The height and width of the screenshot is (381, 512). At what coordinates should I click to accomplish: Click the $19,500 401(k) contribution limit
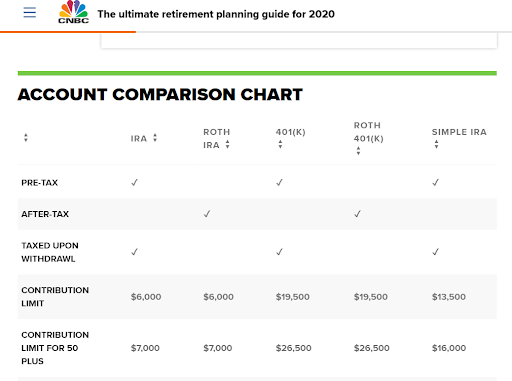pos(293,297)
